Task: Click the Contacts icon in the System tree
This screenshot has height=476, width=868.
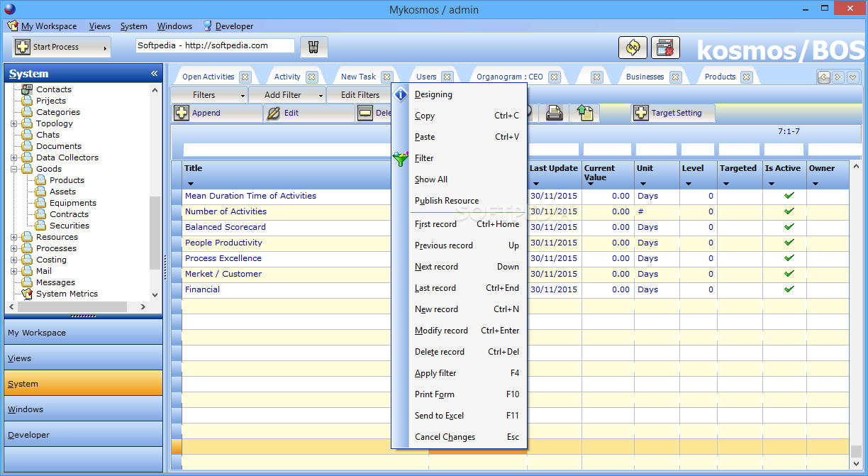Action: (x=27, y=89)
